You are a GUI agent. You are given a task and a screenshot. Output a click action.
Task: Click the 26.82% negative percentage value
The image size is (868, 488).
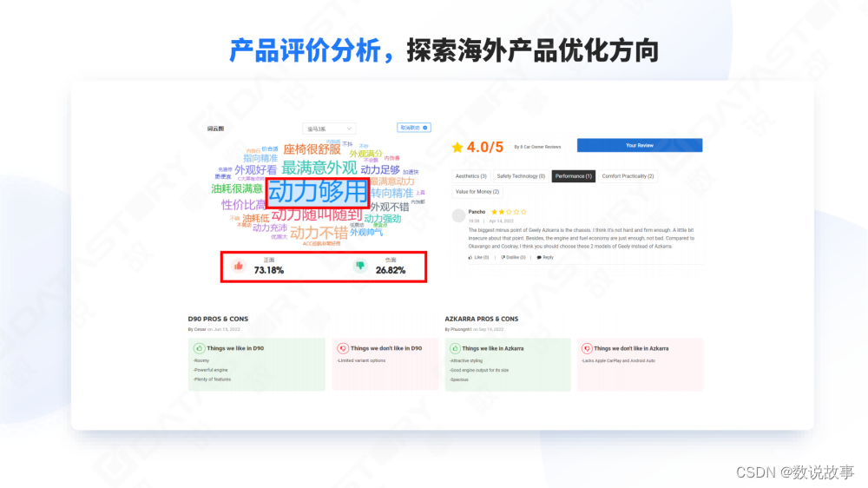click(391, 270)
